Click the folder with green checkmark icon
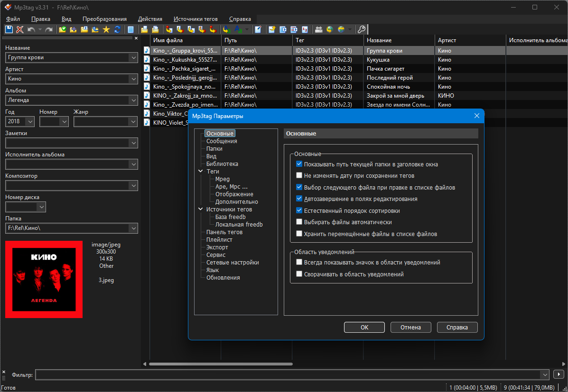 tap(63, 29)
